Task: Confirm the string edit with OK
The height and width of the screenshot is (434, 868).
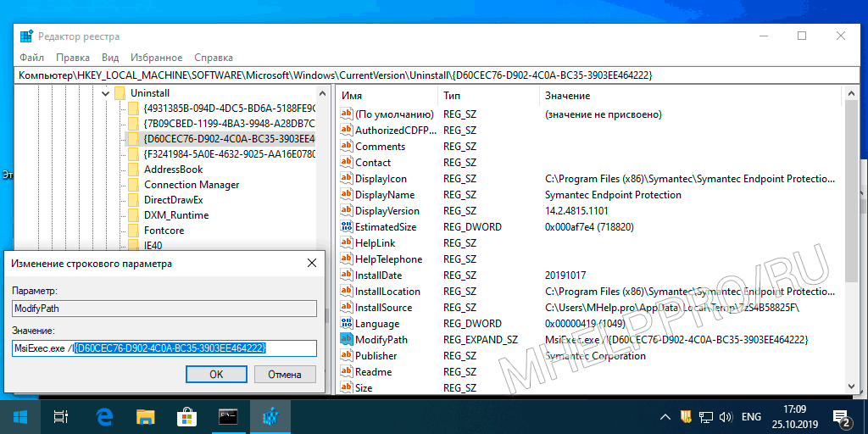Action: coord(216,374)
